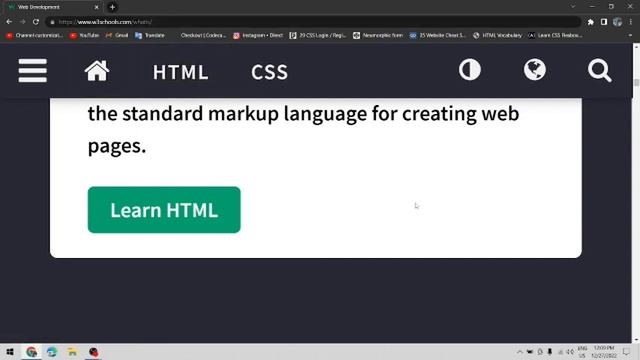Open Chrome profile avatar
The width and height of the screenshot is (640, 360).
[618, 22]
